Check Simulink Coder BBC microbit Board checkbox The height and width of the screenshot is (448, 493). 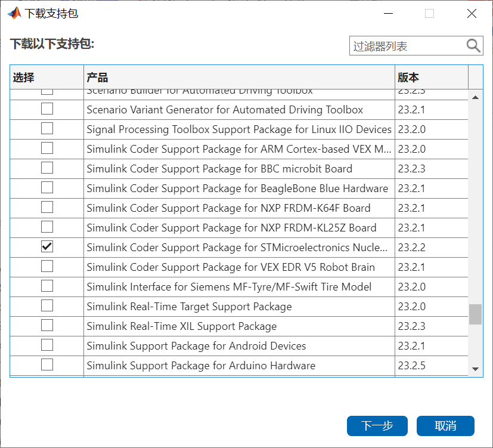[x=47, y=168]
